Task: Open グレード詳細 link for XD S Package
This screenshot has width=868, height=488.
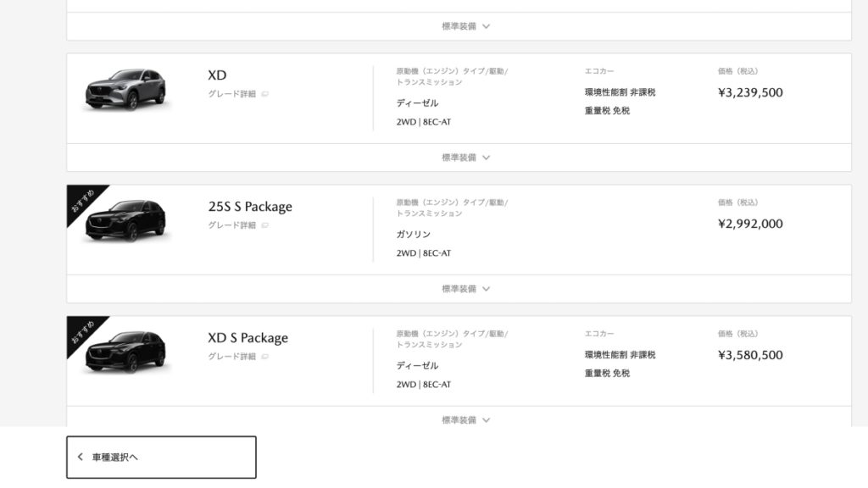Action: click(232, 357)
